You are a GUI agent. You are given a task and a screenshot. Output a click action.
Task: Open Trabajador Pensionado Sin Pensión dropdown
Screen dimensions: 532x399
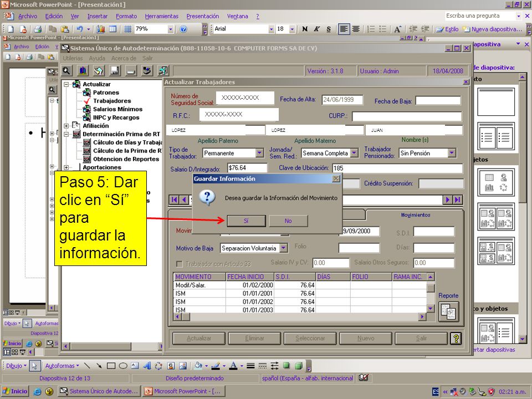coord(452,153)
